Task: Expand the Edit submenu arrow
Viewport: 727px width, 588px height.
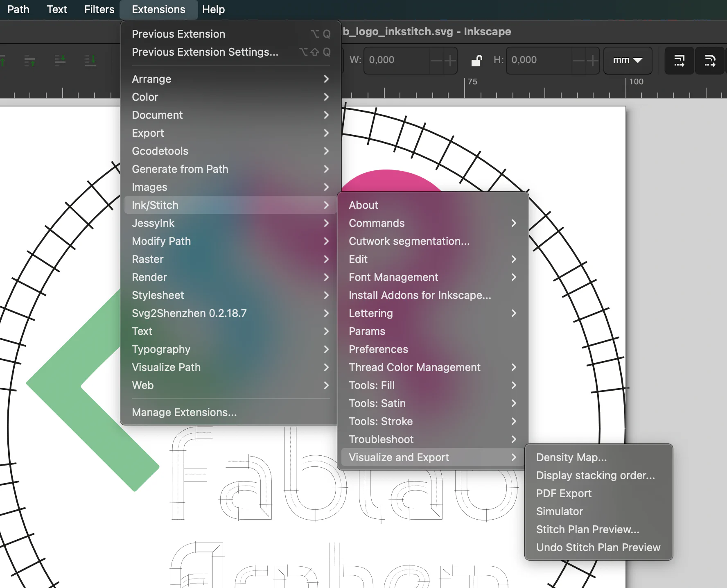Action: click(x=514, y=259)
